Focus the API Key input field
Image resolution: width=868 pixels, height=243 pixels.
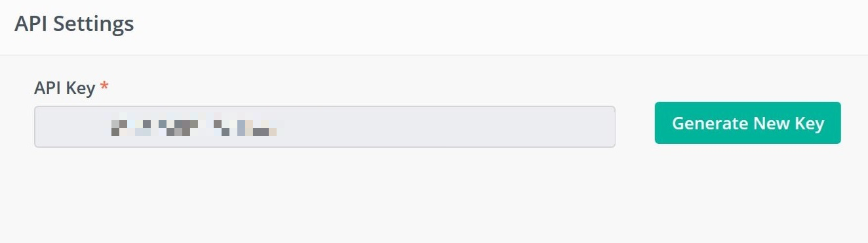click(x=325, y=127)
